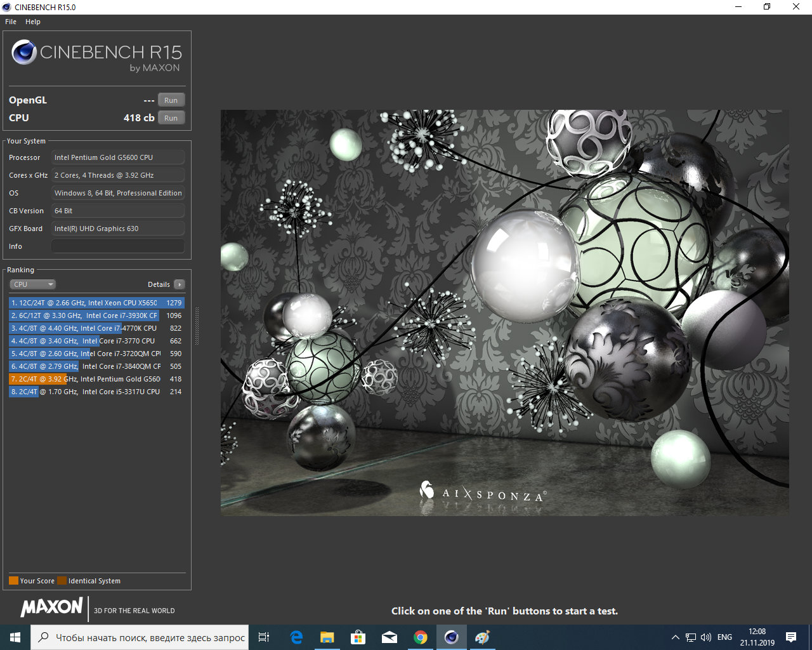
Task: Open the Action Center notifications icon
Action: pos(791,637)
